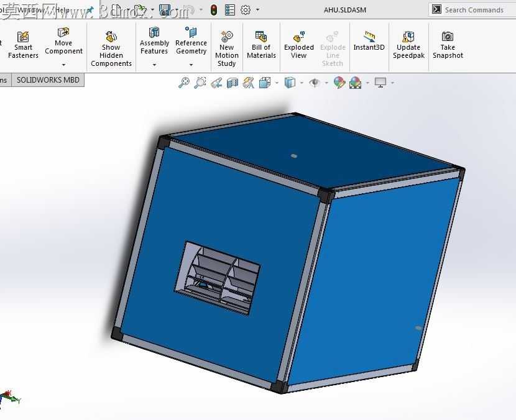Image resolution: width=516 pixels, height=420 pixels.
Task: Toggle Hide/Show Items eye icon
Action: pos(315,83)
